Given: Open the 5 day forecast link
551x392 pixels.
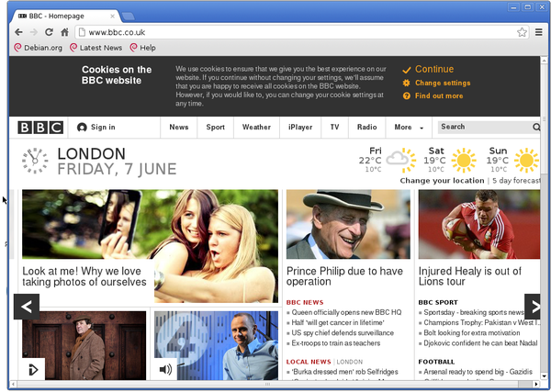Looking at the screenshot, I should (516, 181).
